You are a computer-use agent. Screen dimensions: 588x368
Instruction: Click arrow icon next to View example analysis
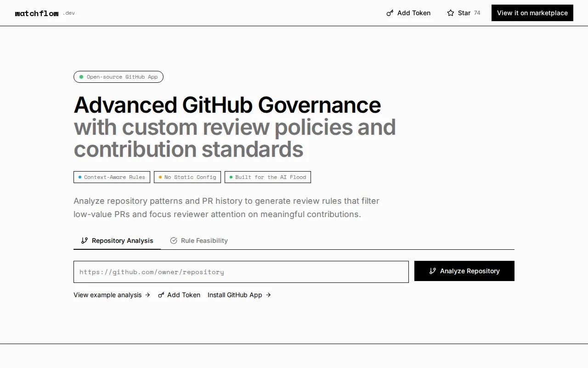(x=147, y=295)
